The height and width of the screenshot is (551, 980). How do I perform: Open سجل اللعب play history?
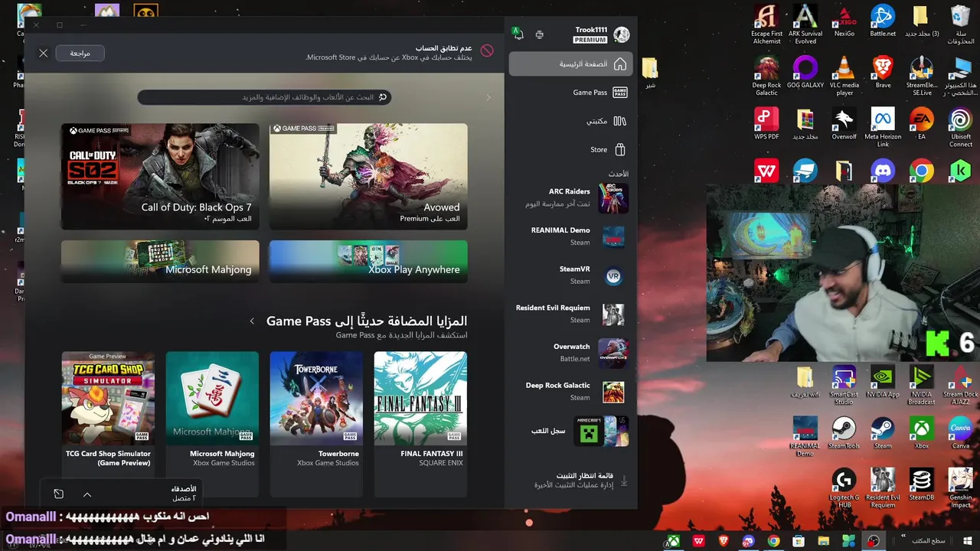click(570, 431)
